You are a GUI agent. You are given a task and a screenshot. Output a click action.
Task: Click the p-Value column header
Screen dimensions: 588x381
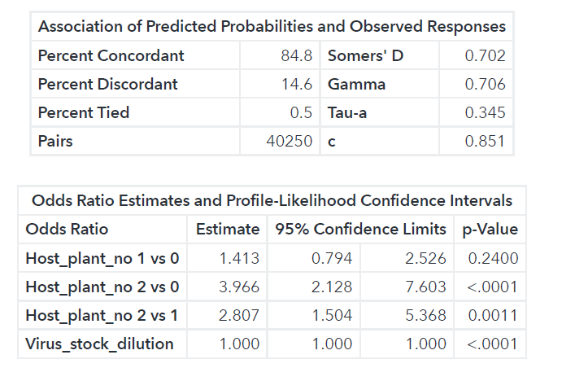tap(490, 229)
